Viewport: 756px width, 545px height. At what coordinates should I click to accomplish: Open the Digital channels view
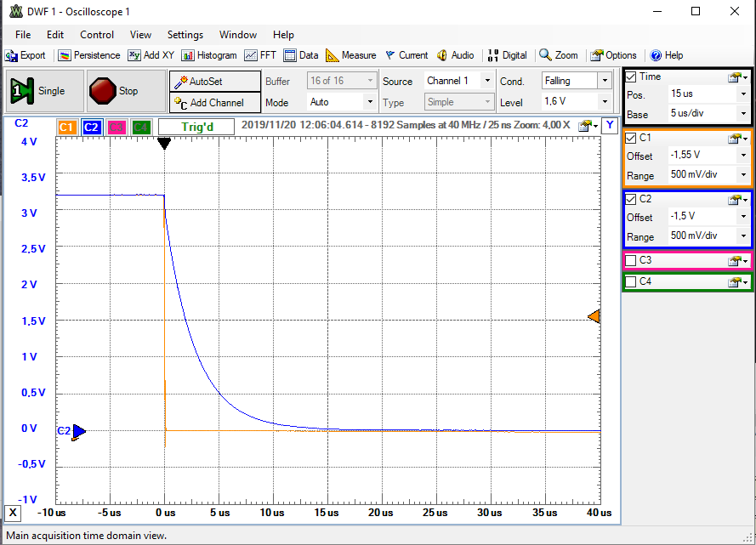[507, 55]
